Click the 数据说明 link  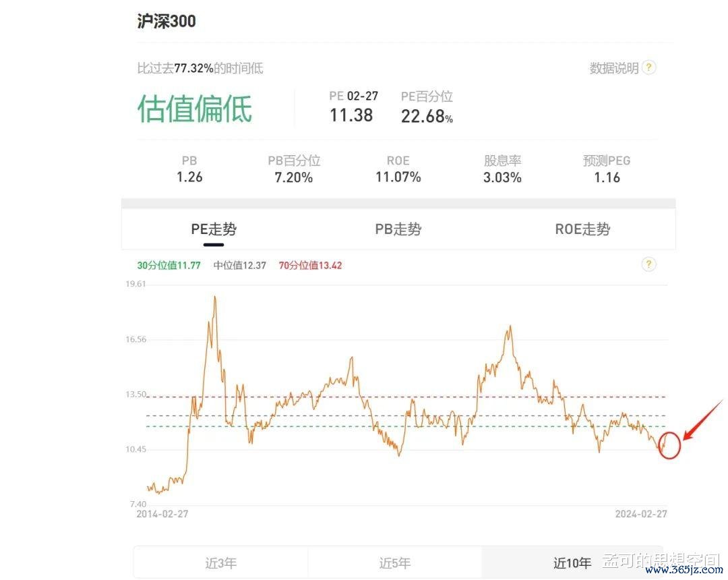coord(613,68)
